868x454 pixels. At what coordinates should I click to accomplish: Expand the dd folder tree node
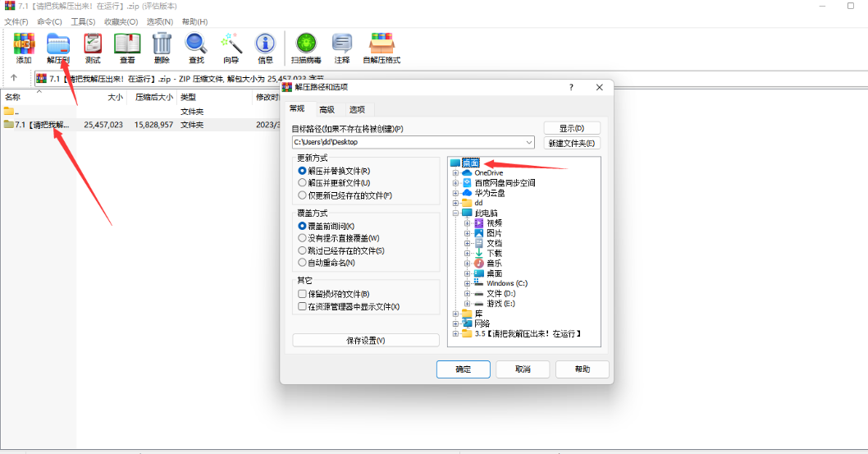click(455, 204)
